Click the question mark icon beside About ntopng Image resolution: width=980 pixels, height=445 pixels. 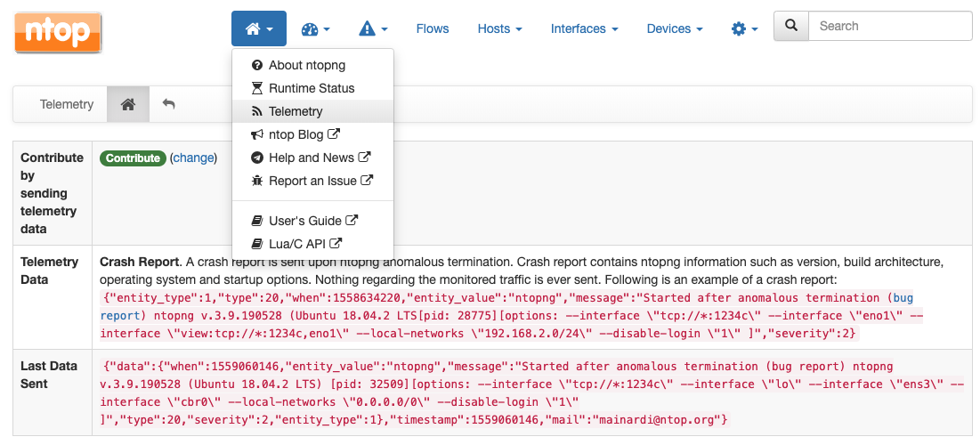click(257, 65)
